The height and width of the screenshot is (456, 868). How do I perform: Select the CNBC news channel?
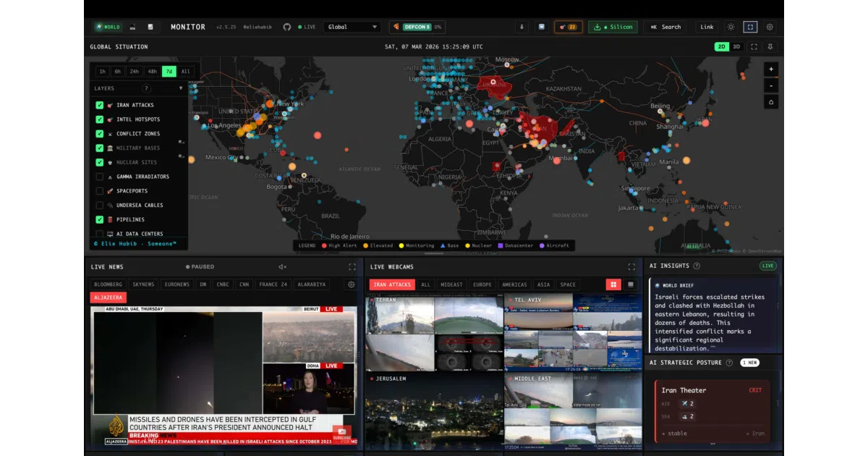223,284
